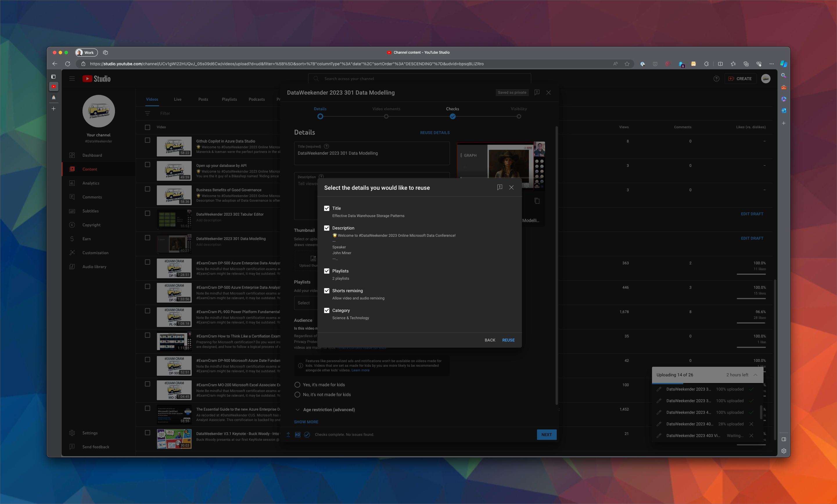Viewport: 837px width, 504px height.
Task: Select "No, it's not made for kids"
Action: pyautogui.click(x=297, y=394)
